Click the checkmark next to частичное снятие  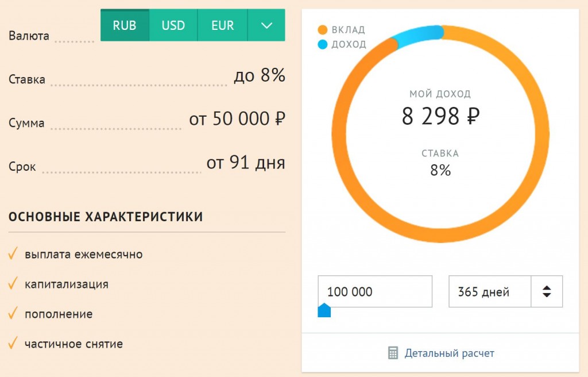coord(13,344)
